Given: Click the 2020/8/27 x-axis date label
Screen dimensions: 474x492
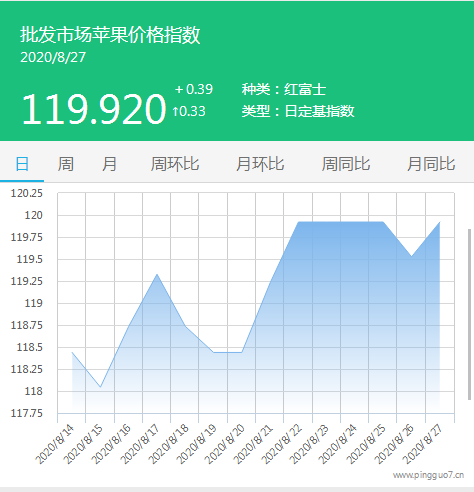Looking at the screenshot, I should (423, 445).
